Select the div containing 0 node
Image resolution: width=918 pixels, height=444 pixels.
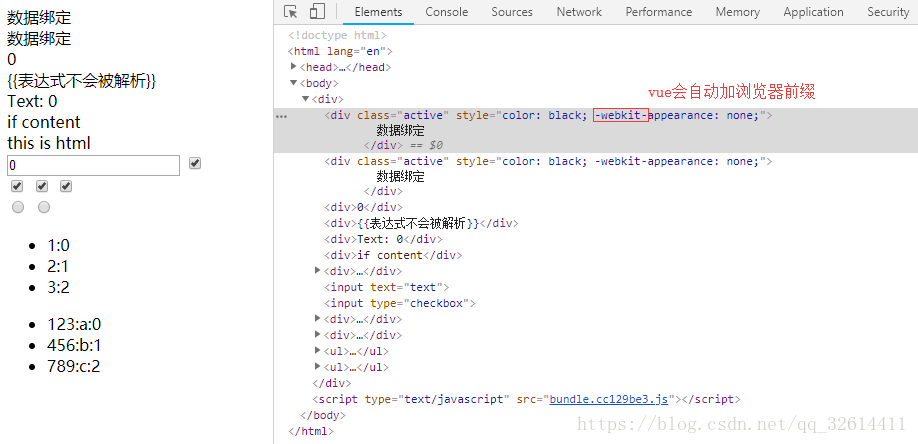pyautogui.click(x=364, y=207)
